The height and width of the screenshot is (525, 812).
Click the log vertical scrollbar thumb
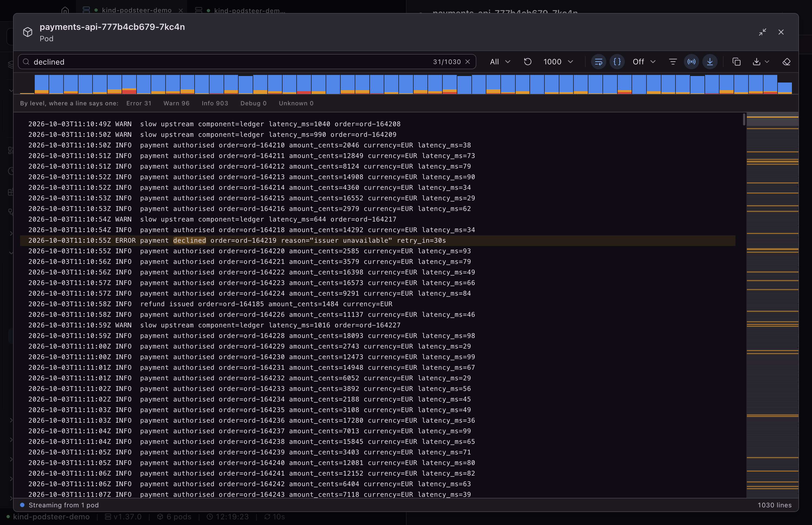coord(744,119)
